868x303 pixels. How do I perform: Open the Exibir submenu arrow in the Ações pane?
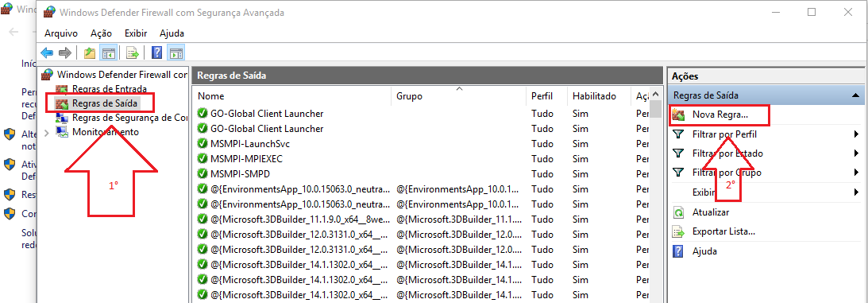point(856,192)
